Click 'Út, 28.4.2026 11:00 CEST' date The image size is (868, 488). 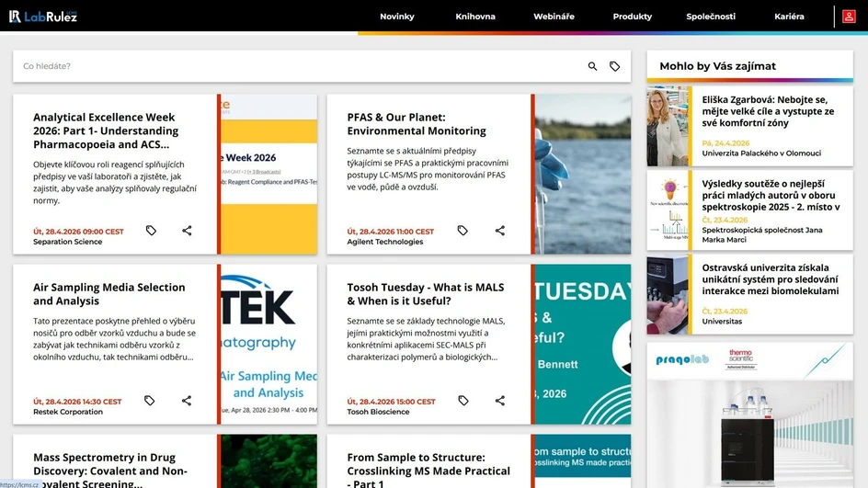pyautogui.click(x=390, y=232)
